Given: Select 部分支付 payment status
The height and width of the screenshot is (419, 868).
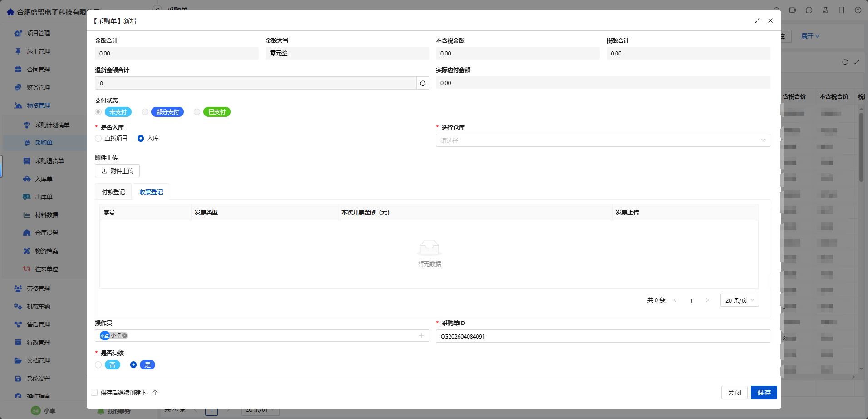Looking at the screenshot, I should [145, 112].
